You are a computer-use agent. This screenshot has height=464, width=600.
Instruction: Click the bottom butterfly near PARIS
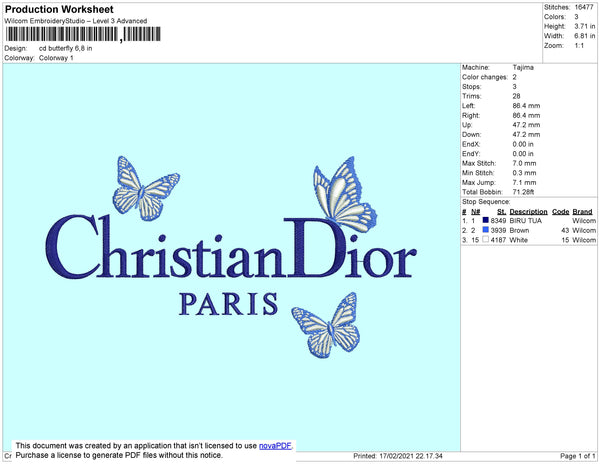pyautogui.click(x=326, y=325)
